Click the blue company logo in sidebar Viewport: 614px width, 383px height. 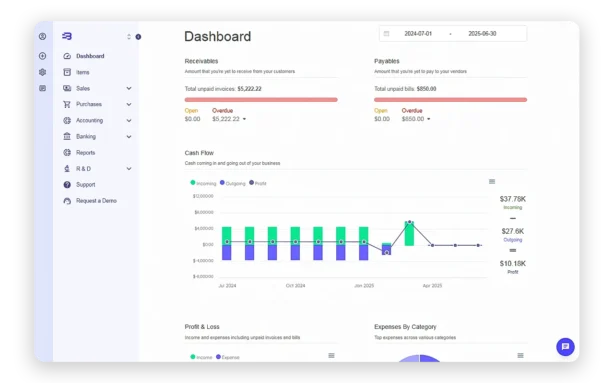point(67,36)
